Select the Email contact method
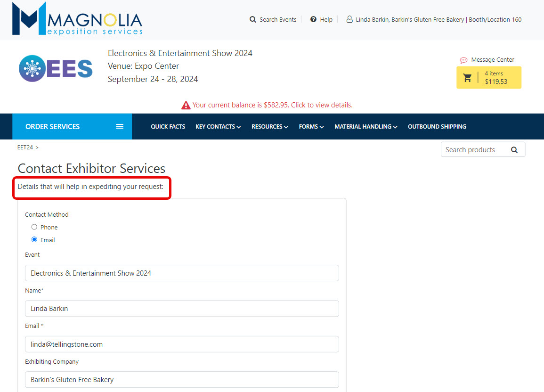This screenshot has width=544, height=392. [34, 240]
